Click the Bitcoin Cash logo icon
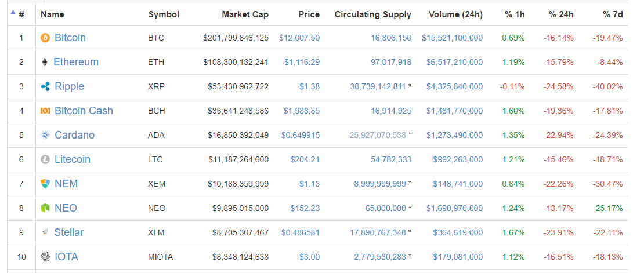The height and width of the screenshot is (273, 644). (45, 111)
